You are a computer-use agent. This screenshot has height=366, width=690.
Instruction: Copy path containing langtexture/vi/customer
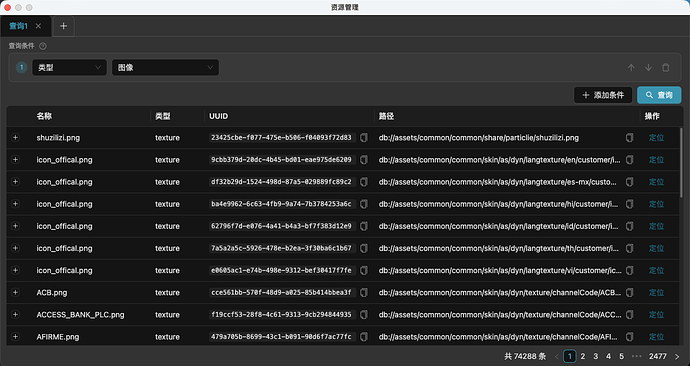click(630, 270)
